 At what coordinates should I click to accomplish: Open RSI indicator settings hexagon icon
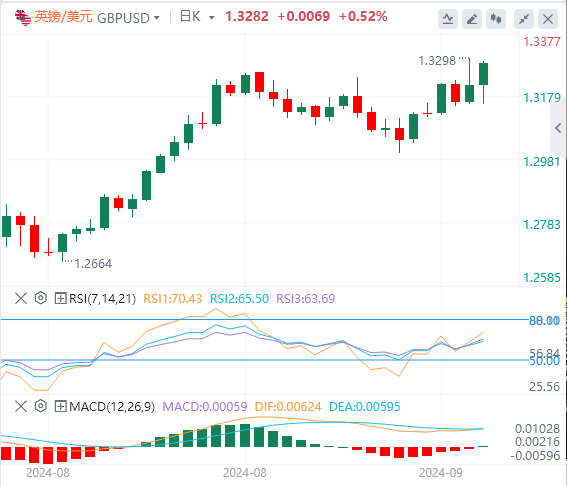[40, 298]
